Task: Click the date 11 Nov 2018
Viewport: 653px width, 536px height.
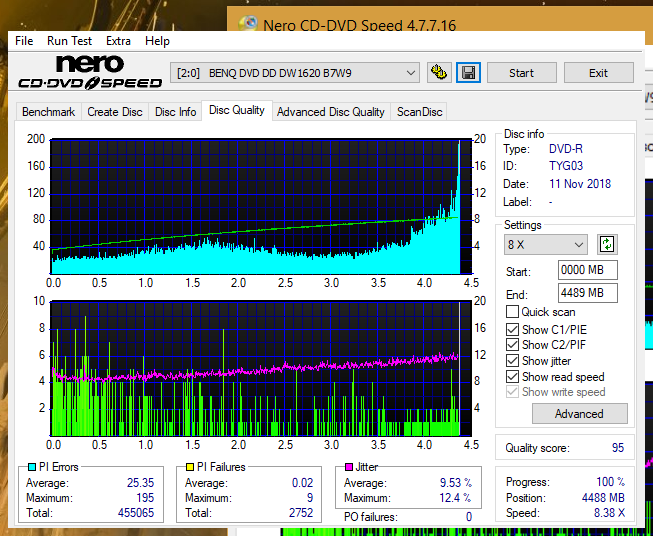Action: [580, 184]
